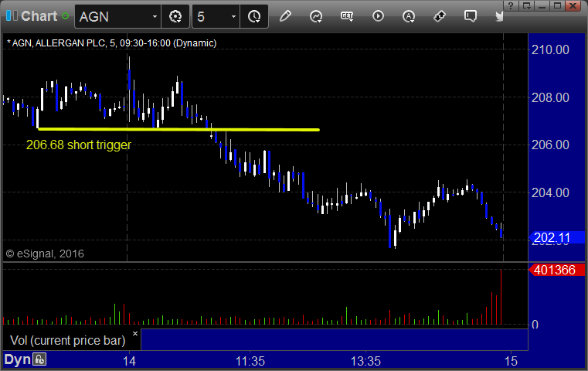This screenshot has height=371, width=588.
Task: Click the 210.00 price axis label
Action: (550, 49)
